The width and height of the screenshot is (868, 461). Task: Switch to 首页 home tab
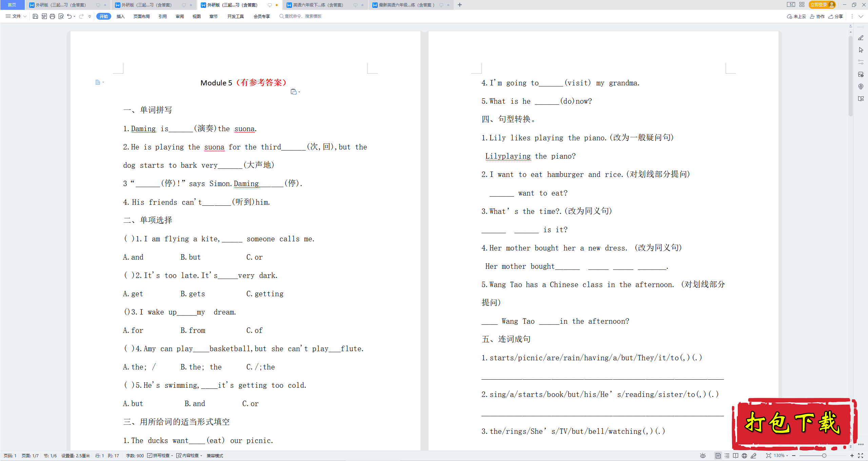pyautogui.click(x=12, y=5)
